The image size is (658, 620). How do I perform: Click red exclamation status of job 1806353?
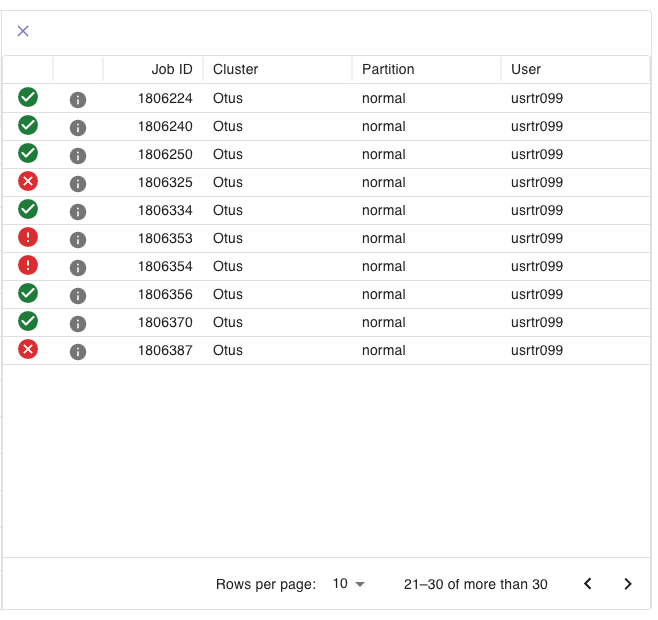click(x=28, y=237)
